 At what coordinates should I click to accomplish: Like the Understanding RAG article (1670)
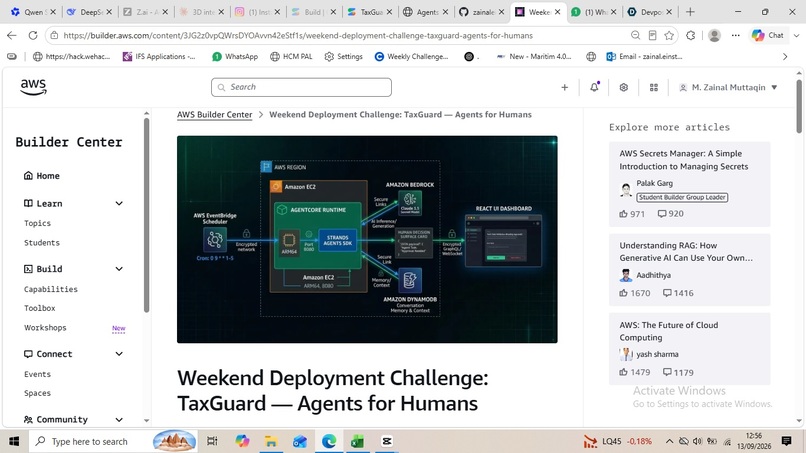tap(634, 293)
